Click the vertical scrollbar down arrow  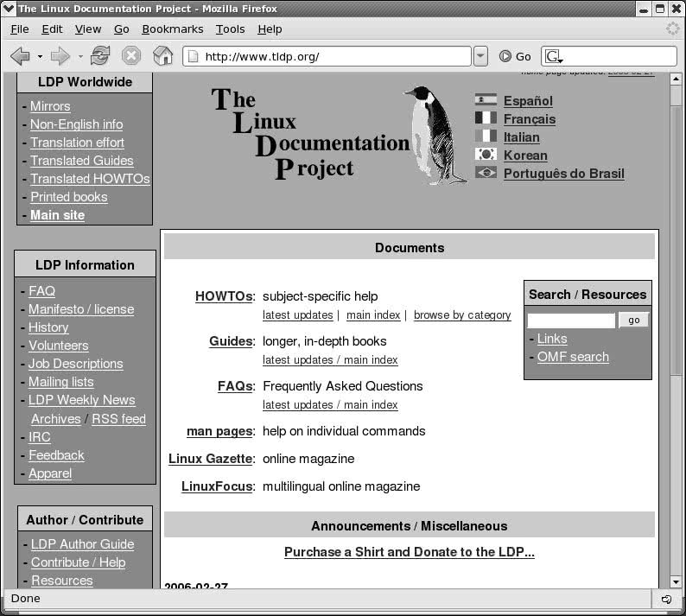click(x=676, y=582)
